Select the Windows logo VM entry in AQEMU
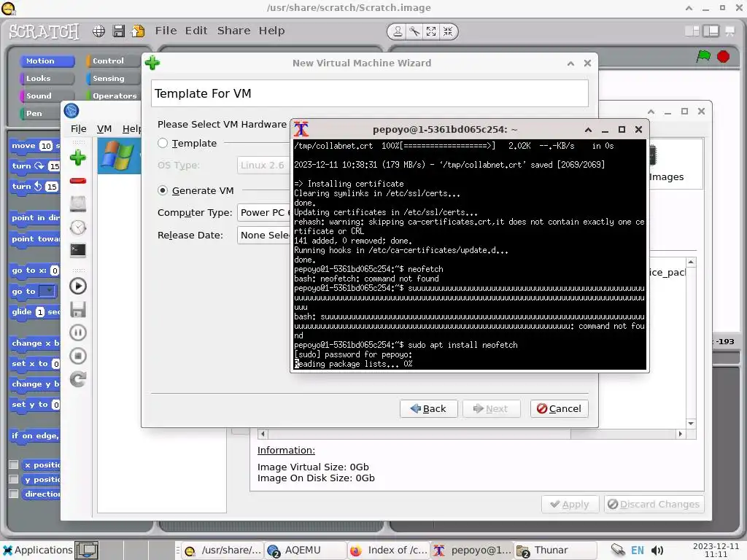This screenshot has height=560, width=747. tap(119, 156)
